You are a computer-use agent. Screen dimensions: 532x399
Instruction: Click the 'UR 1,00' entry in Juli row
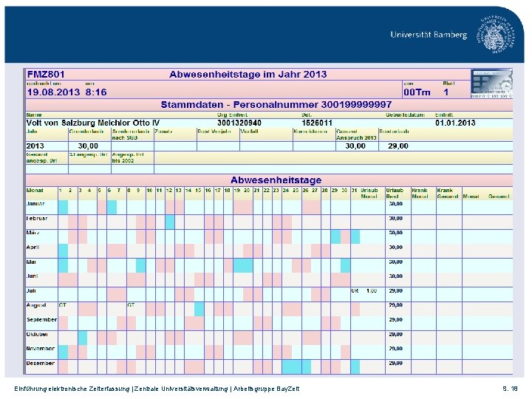click(x=364, y=291)
